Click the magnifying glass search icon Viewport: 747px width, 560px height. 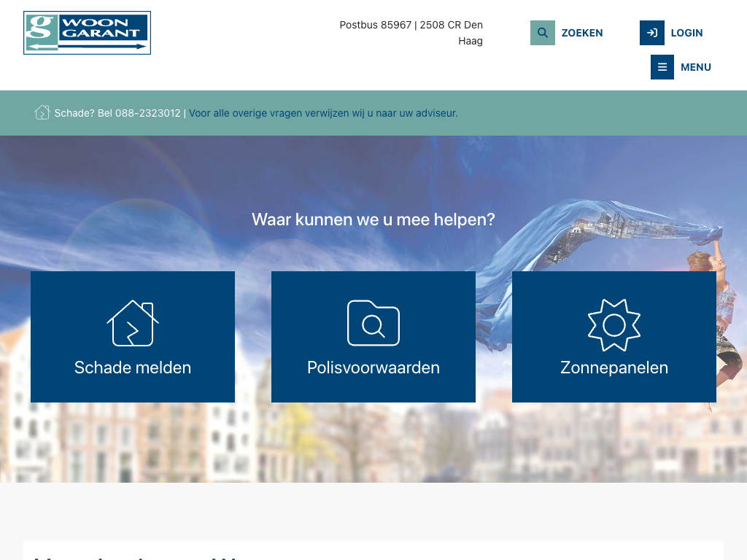click(542, 33)
